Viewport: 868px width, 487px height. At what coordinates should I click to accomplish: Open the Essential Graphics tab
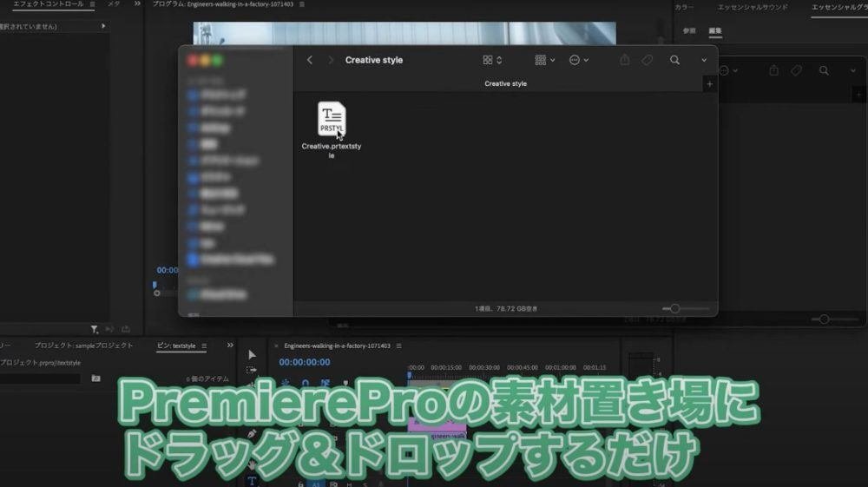839,7
